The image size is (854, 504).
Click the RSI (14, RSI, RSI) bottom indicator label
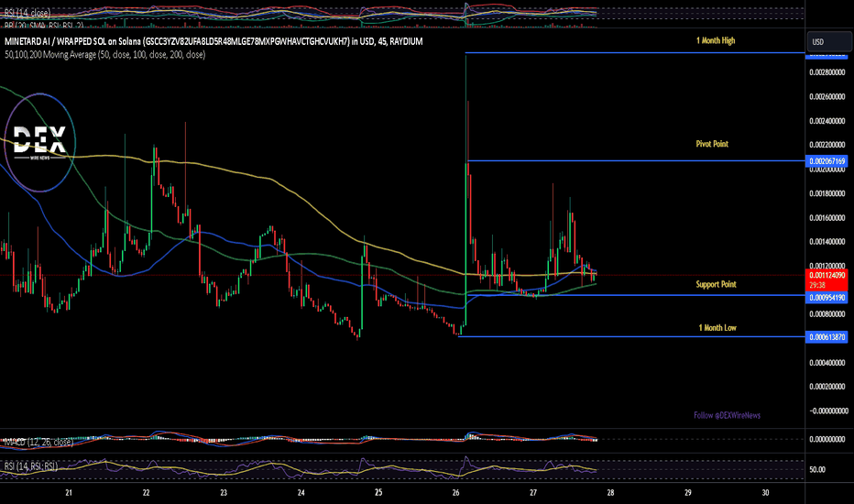click(x=30, y=466)
